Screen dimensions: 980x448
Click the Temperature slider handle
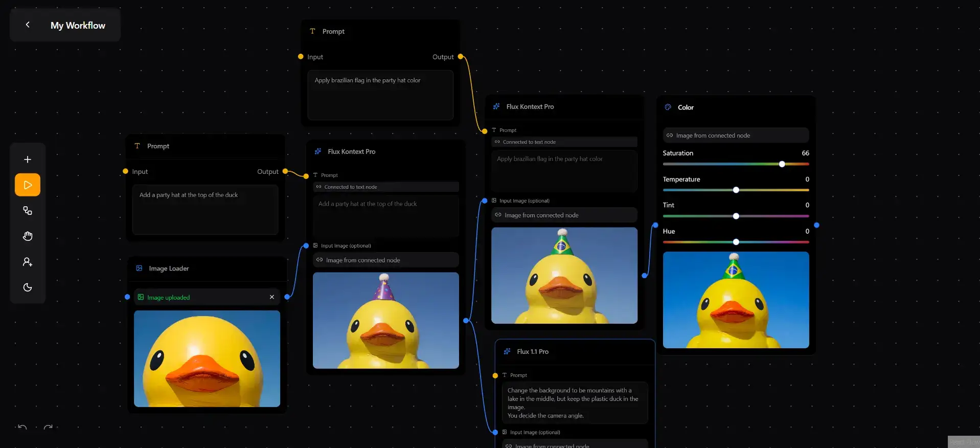point(736,190)
